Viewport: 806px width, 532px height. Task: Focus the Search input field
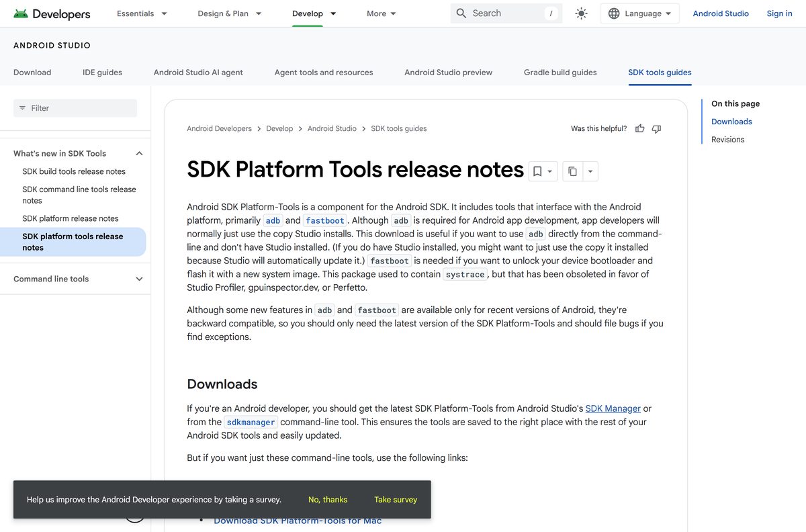coord(506,13)
